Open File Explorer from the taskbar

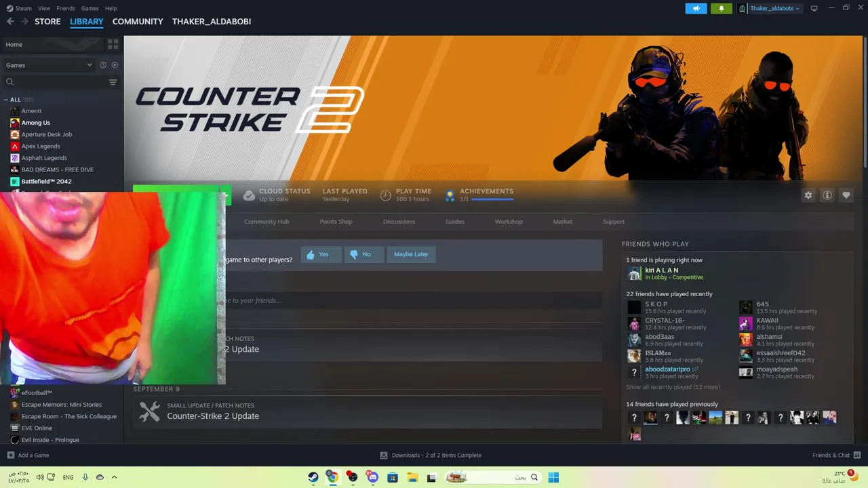[x=412, y=477]
